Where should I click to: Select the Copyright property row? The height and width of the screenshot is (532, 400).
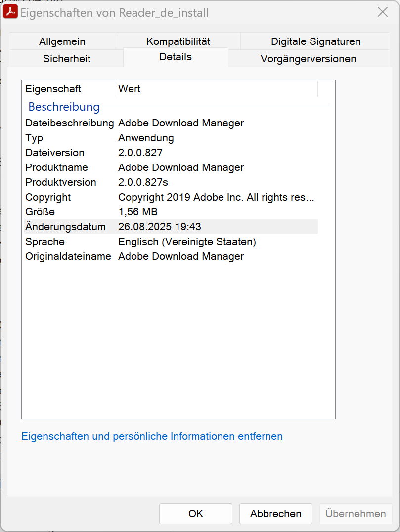48,197
